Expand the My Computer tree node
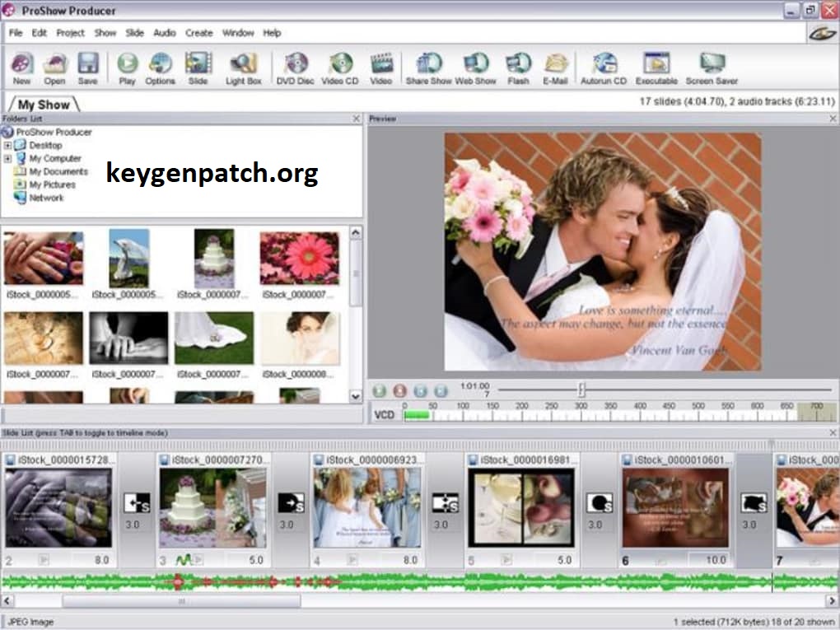840x630 pixels. coord(7,159)
